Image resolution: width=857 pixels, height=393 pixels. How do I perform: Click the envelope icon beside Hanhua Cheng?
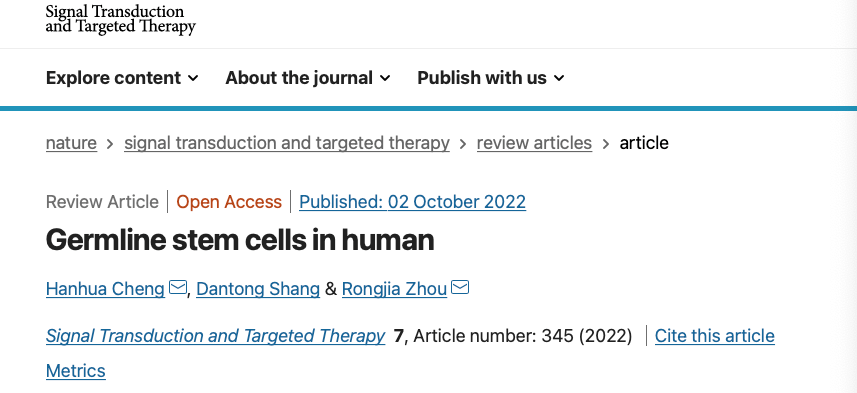(178, 286)
